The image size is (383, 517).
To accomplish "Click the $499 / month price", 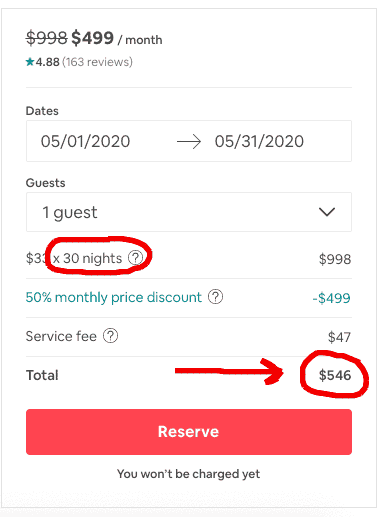I will (117, 38).
